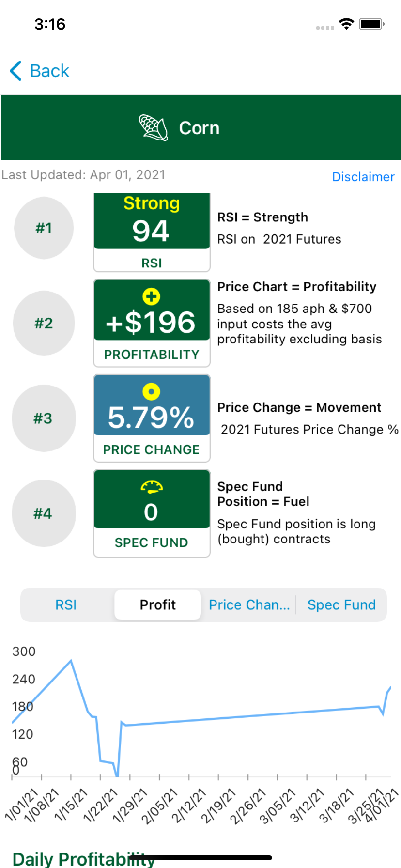Tap the back chevron arrow
The height and width of the screenshot is (868, 401).
pos(16,71)
